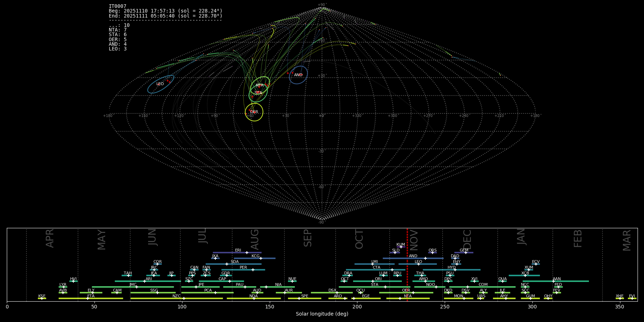
Task: Click the 'Solar longitude (deg)' axis label
Action: (x=322, y=314)
